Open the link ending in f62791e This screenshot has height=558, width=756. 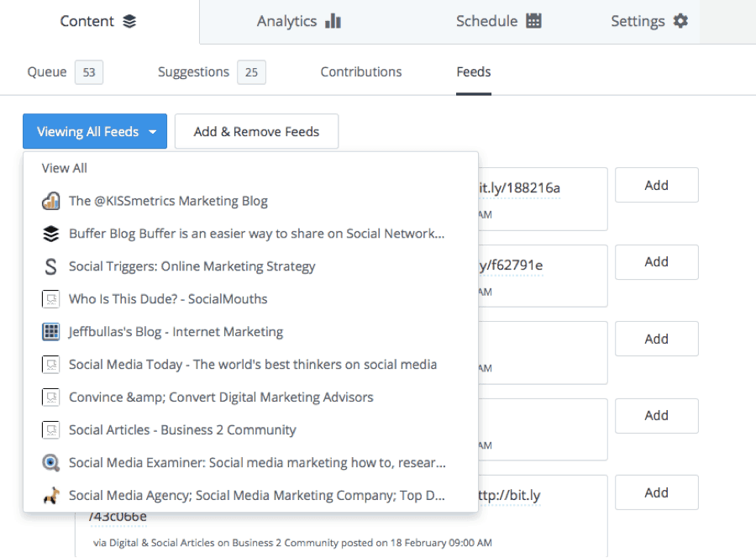(x=511, y=266)
